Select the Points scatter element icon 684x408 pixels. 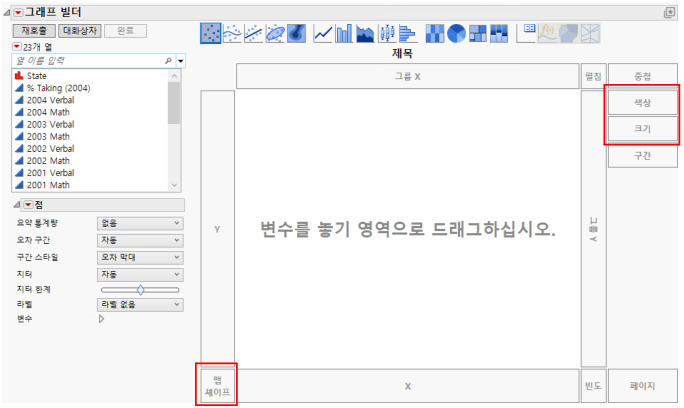(211, 34)
